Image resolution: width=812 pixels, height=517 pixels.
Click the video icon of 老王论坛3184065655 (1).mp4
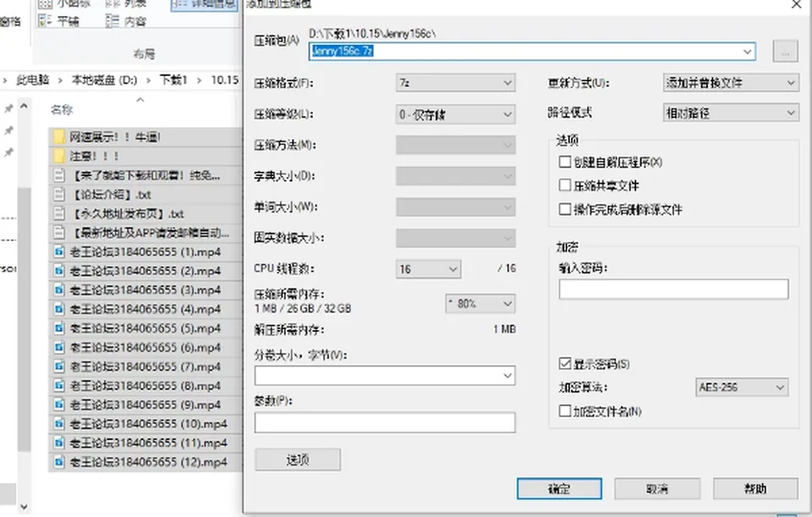[59, 252]
